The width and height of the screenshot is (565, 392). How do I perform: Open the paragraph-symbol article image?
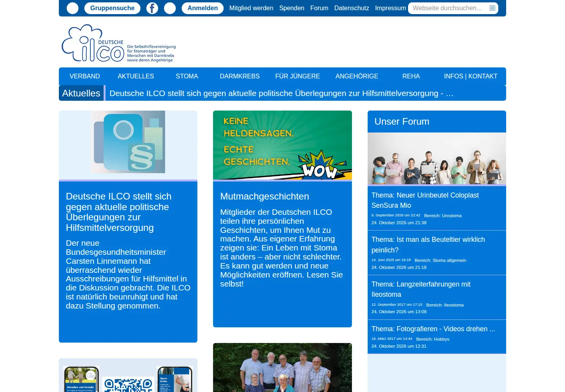(128, 145)
